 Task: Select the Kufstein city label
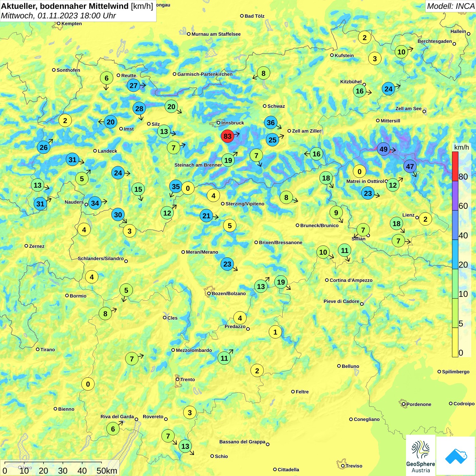click(344, 55)
